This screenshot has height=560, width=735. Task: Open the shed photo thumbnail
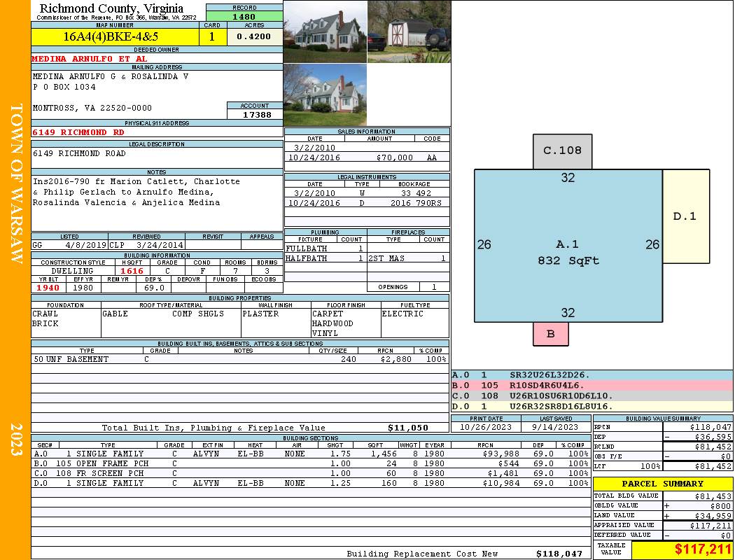409,31
